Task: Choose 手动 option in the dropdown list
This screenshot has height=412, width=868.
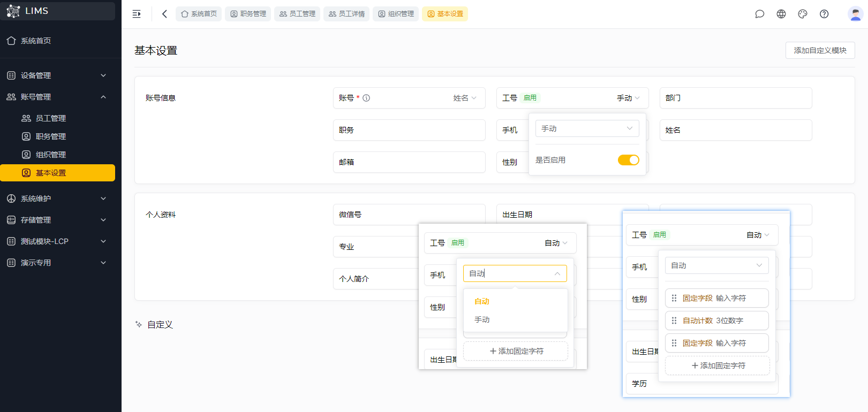Action: coord(515,319)
